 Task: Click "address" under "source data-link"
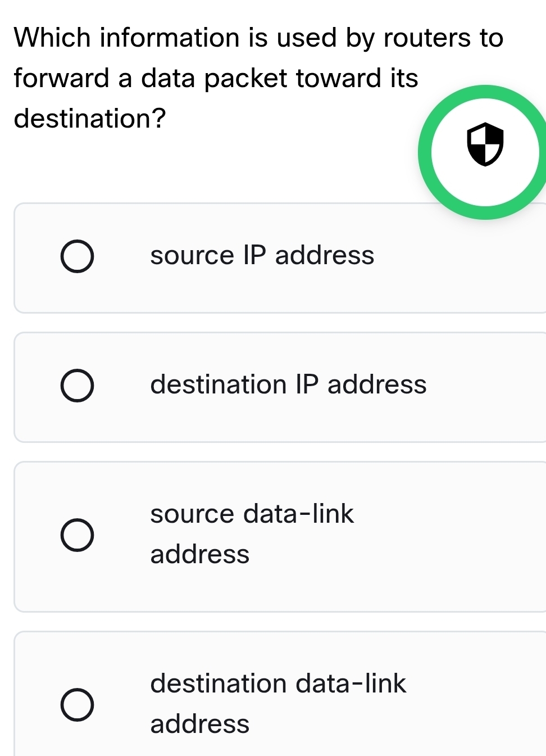[199, 555]
